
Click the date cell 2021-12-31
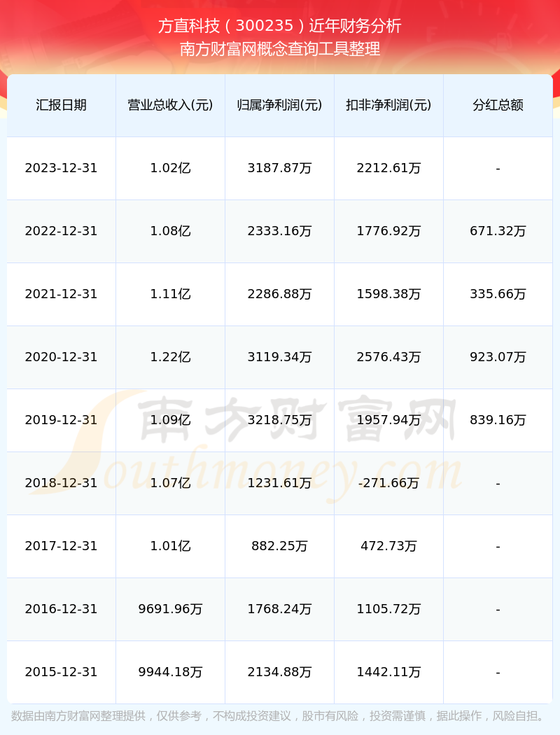[x=62, y=294]
